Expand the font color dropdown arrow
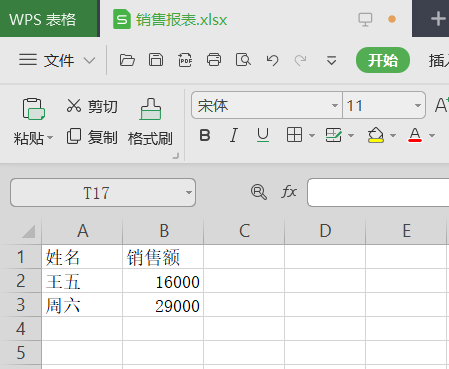 point(432,135)
